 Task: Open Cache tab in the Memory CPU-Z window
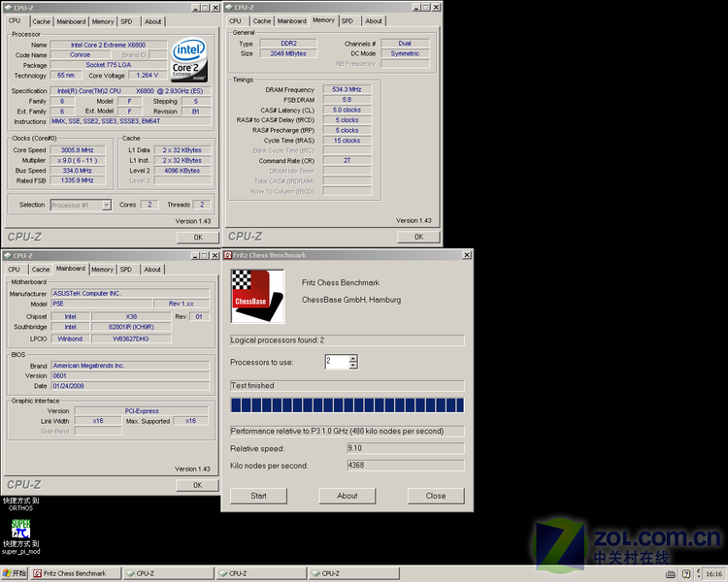coord(262,21)
